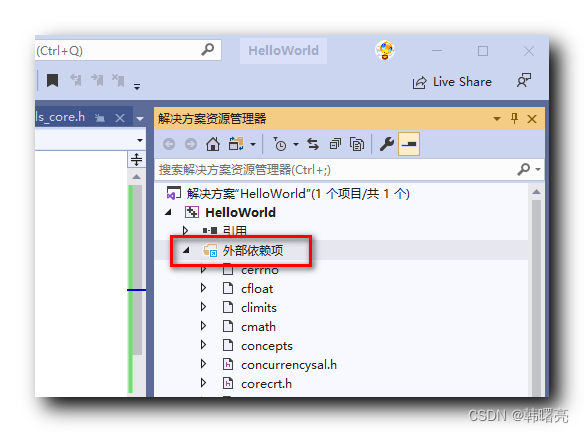The image size is (584, 432).
Task: Toggle Show All Files icon
Action: [357, 144]
